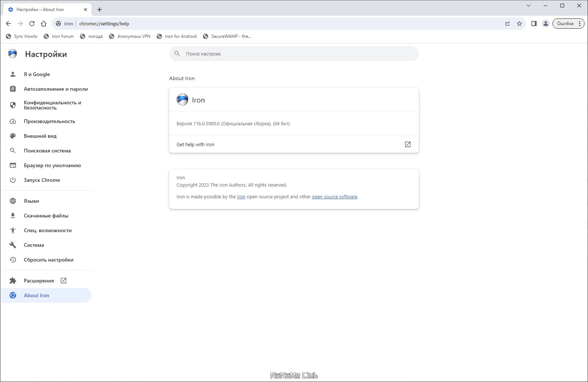The height and width of the screenshot is (382, 588).
Task: Open the home page icon
Action: (x=44, y=24)
